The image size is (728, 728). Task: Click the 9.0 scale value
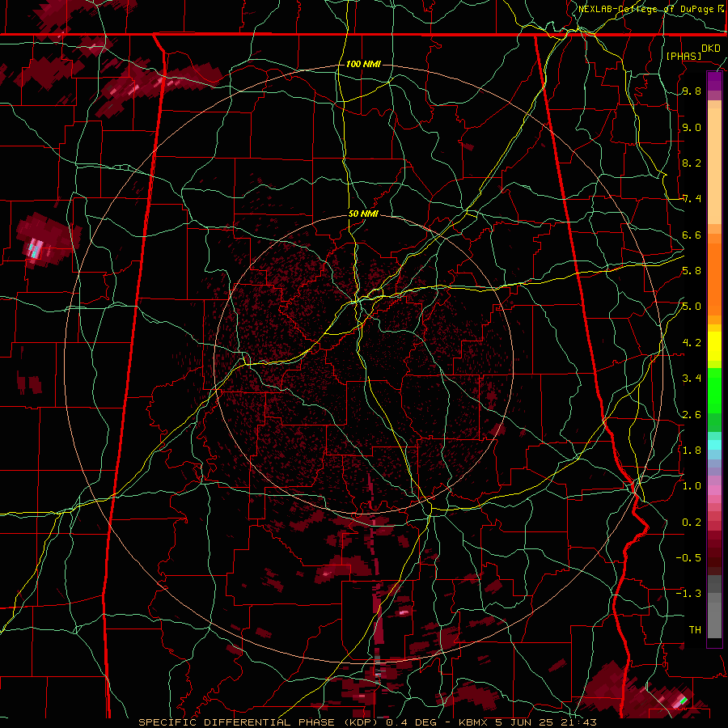click(692, 127)
